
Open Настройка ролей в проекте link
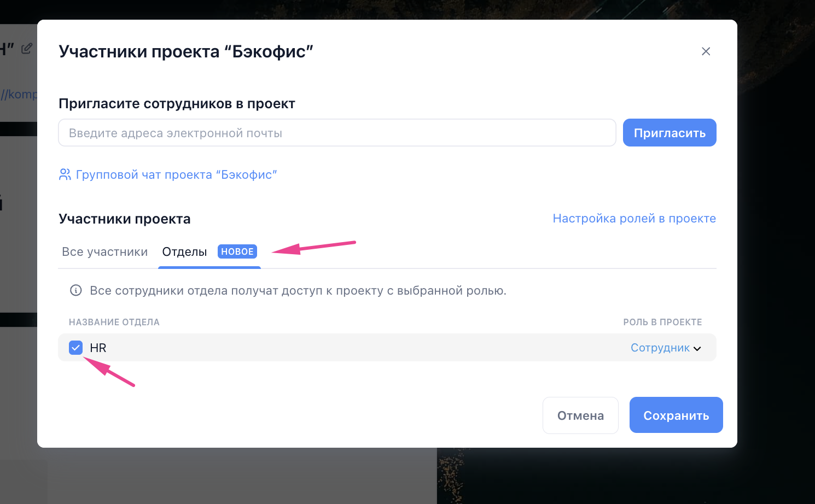click(x=634, y=218)
